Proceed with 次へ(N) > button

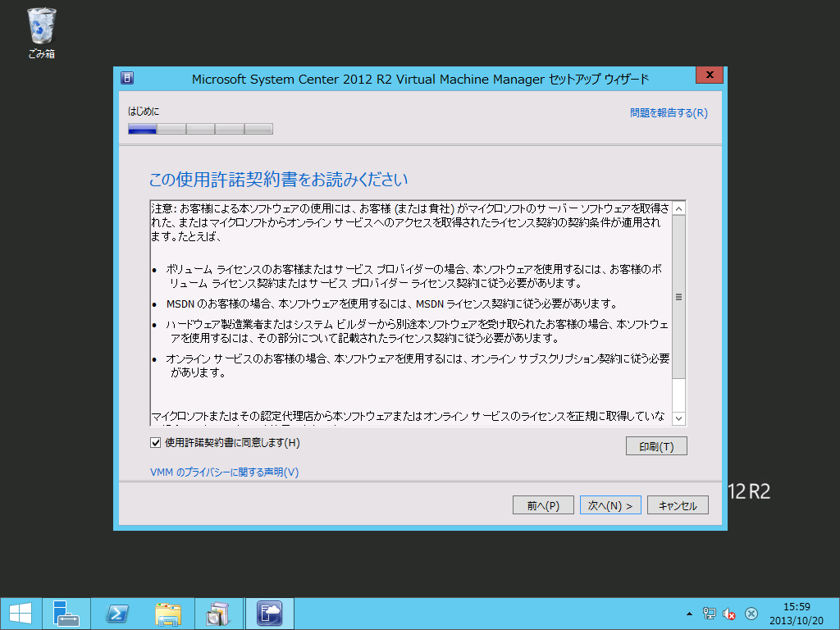pyautogui.click(x=610, y=505)
